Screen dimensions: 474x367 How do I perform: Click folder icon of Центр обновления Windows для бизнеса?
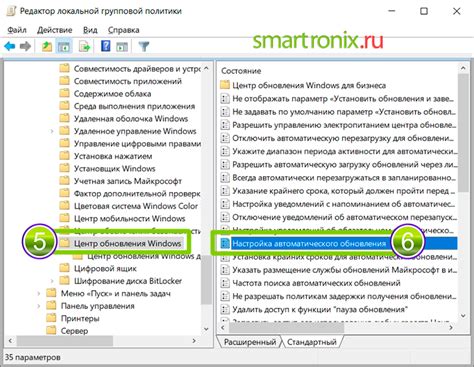point(225,85)
